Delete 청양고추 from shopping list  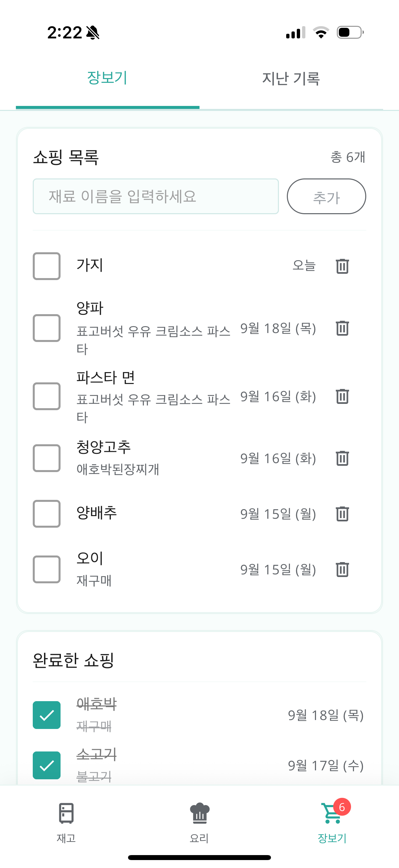[x=342, y=458]
